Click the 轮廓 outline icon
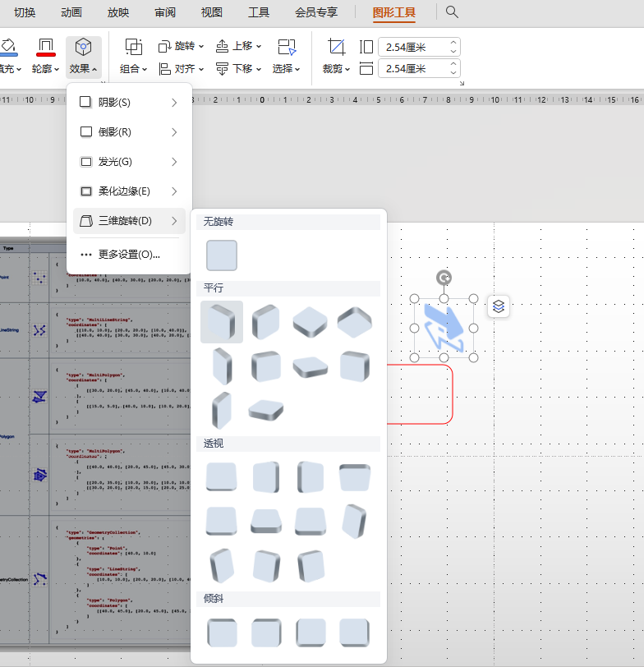Image resolution: width=644 pixels, height=667 pixels. tap(46, 47)
